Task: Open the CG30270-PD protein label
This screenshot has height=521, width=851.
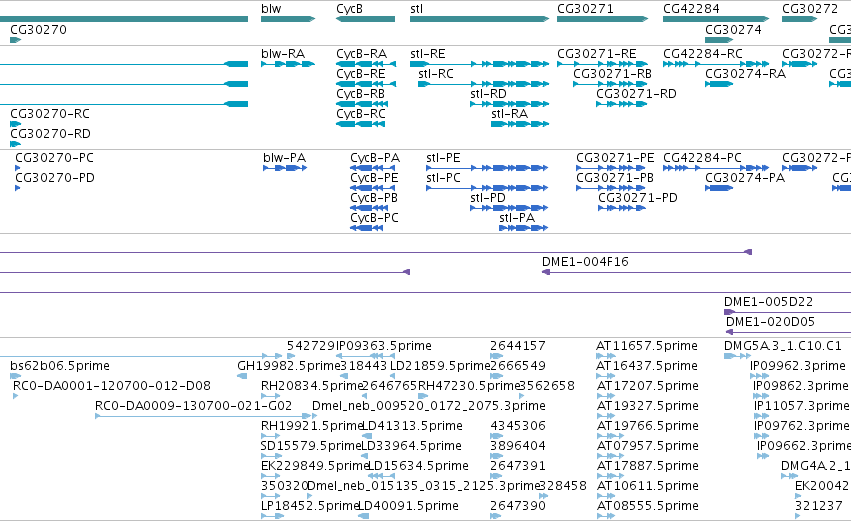Action: tap(55, 178)
